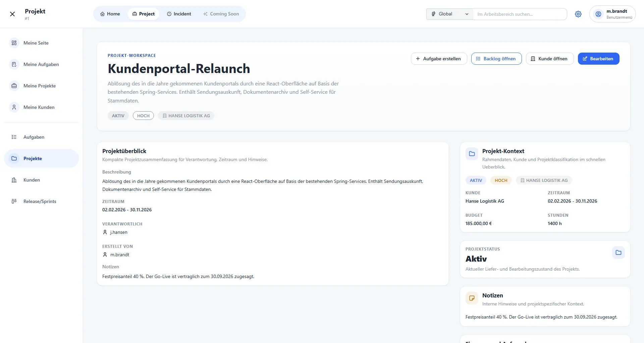
Task: Focus the Arbeitsbereich search field
Action: click(x=520, y=14)
